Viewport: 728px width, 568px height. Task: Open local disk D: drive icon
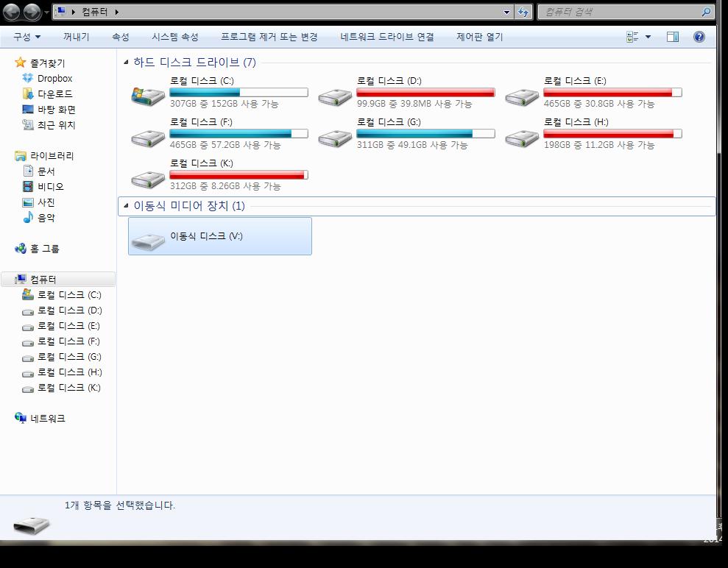pyautogui.click(x=335, y=96)
